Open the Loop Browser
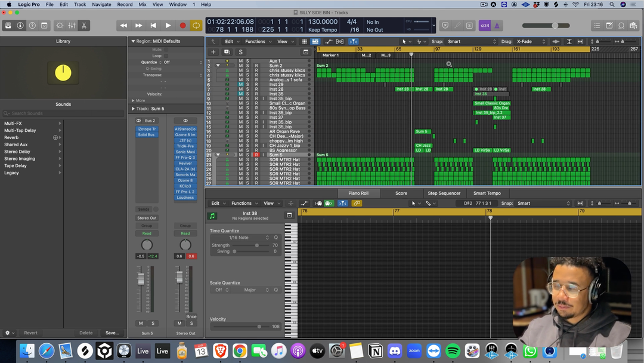644x363 pixels. pyautogui.click(x=621, y=26)
